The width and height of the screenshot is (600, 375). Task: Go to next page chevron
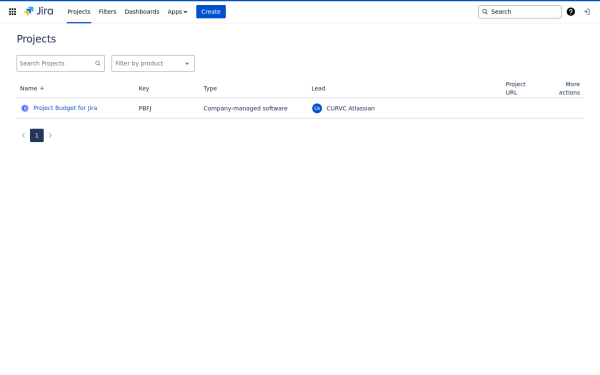pos(50,135)
